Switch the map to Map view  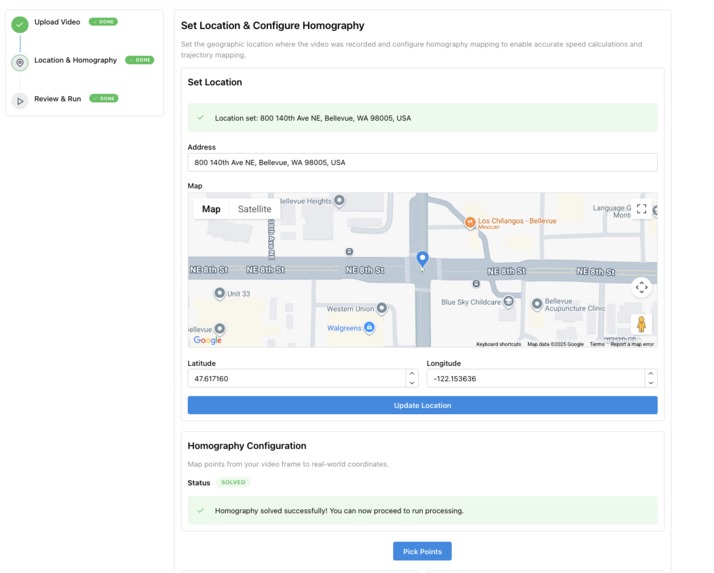tap(211, 209)
